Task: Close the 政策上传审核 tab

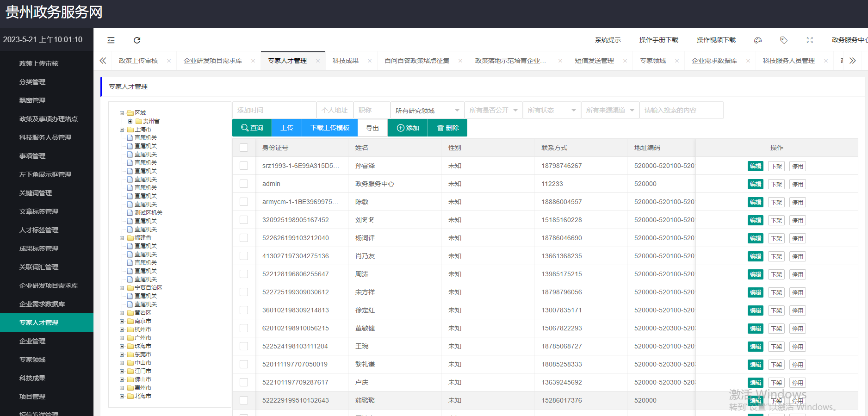Action: click(x=169, y=61)
